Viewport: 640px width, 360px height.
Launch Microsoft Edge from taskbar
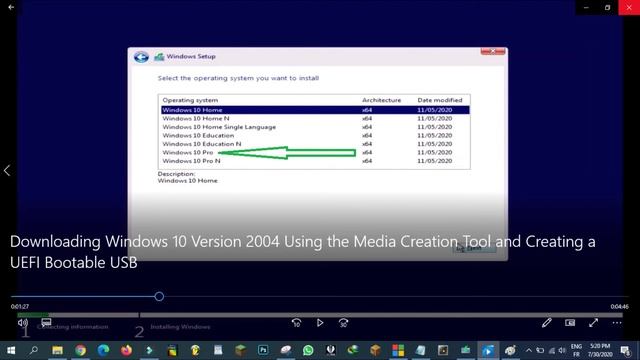click(x=103, y=350)
